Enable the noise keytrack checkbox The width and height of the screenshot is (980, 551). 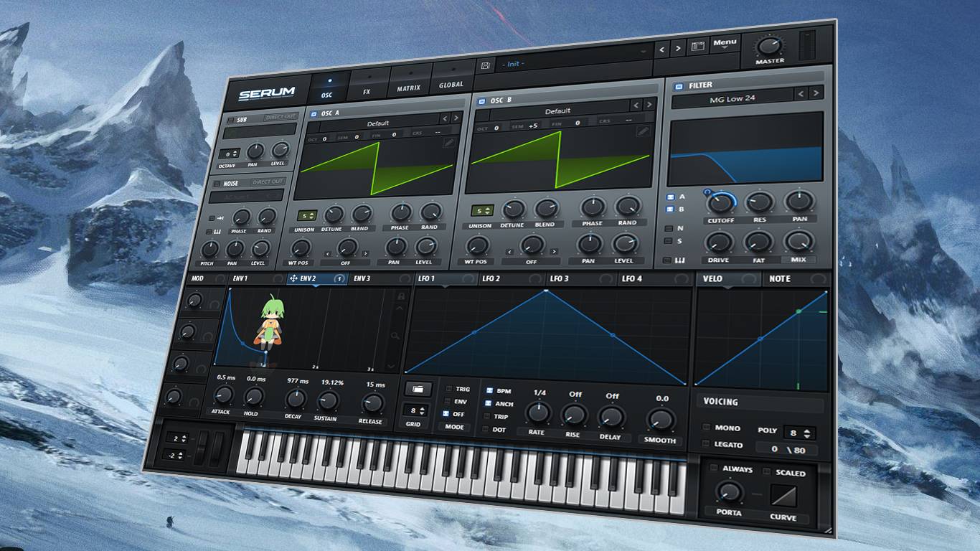coord(209,232)
